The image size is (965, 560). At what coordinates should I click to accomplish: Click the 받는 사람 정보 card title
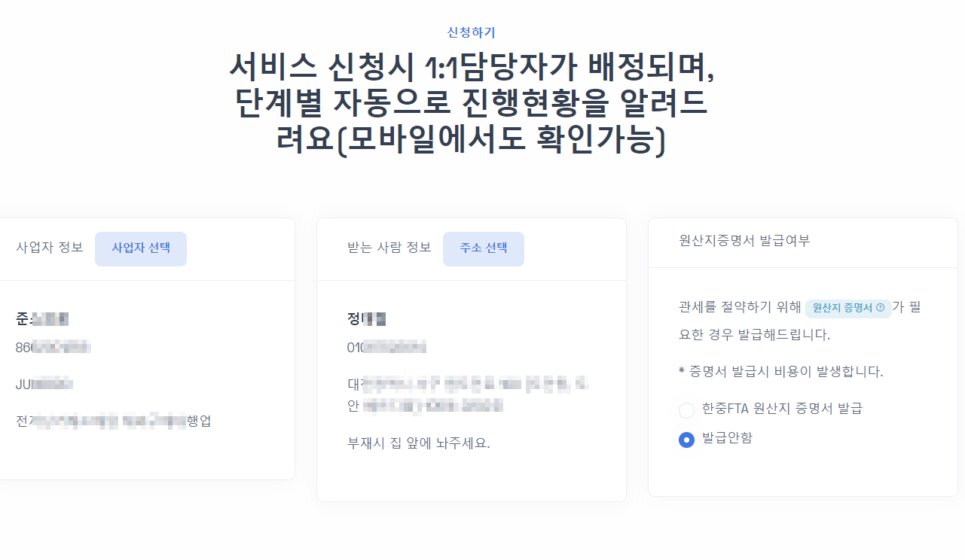pos(389,248)
